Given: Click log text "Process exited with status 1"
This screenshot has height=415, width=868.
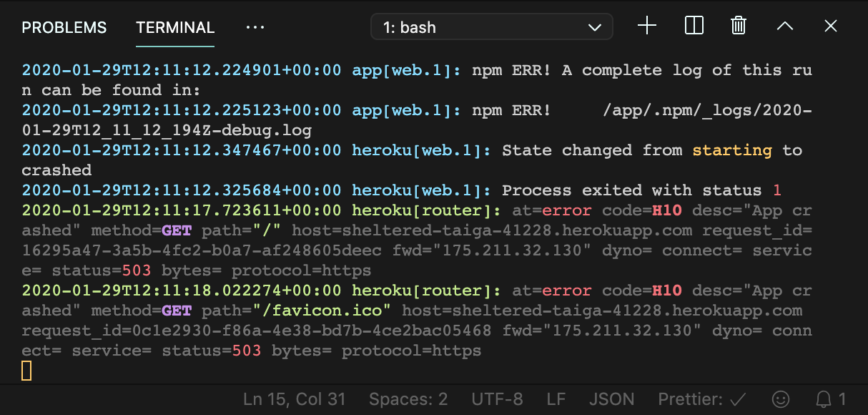Looking at the screenshot, I should point(641,190).
